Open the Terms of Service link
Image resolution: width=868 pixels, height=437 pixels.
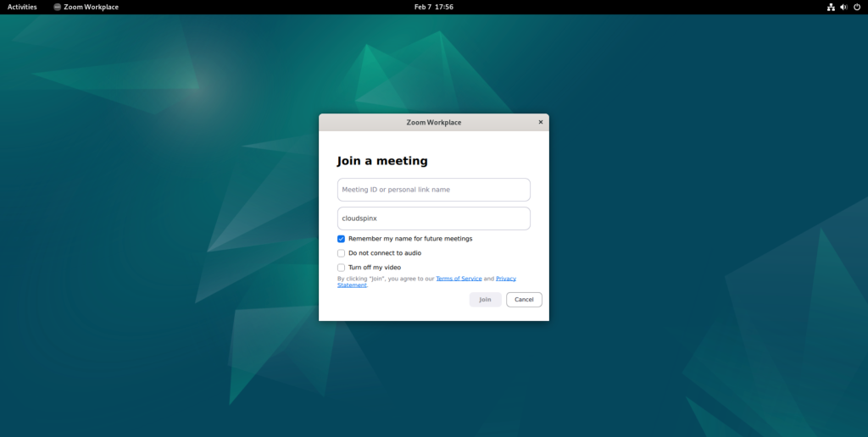[x=459, y=279]
